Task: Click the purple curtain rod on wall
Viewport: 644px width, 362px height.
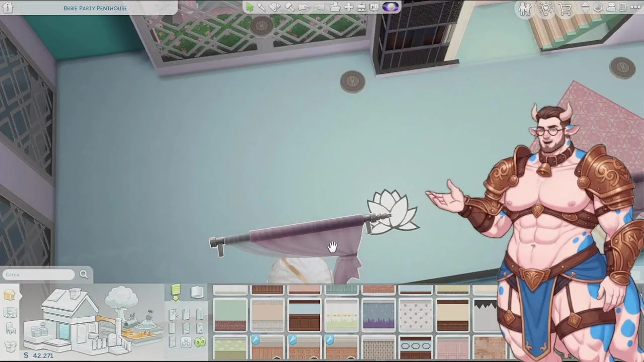Action: [x=300, y=232]
